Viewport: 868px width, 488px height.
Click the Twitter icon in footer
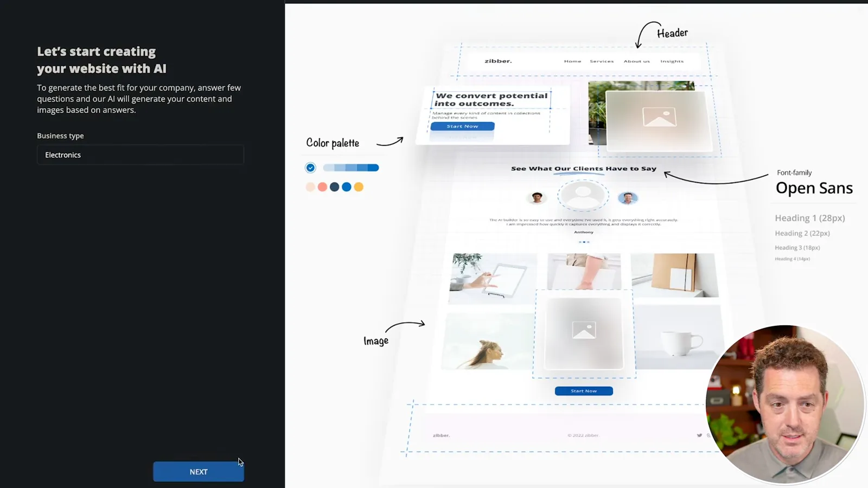click(x=699, y=435)
